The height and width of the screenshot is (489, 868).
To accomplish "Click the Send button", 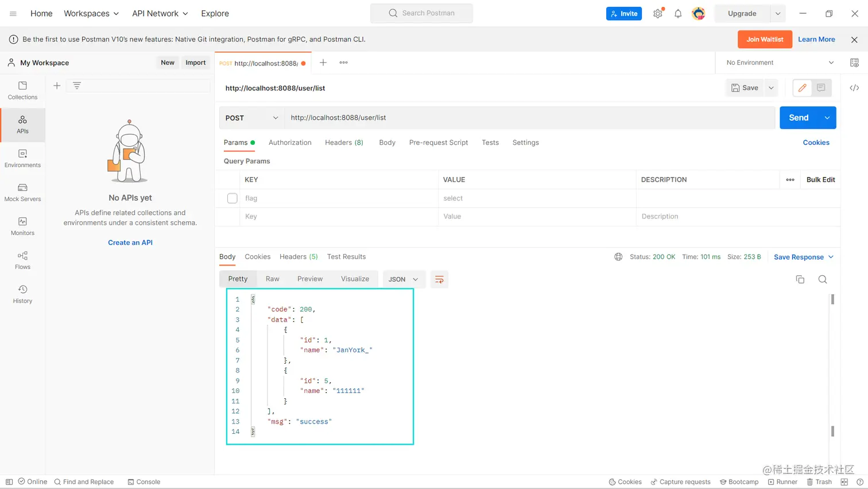I will 799,118.
